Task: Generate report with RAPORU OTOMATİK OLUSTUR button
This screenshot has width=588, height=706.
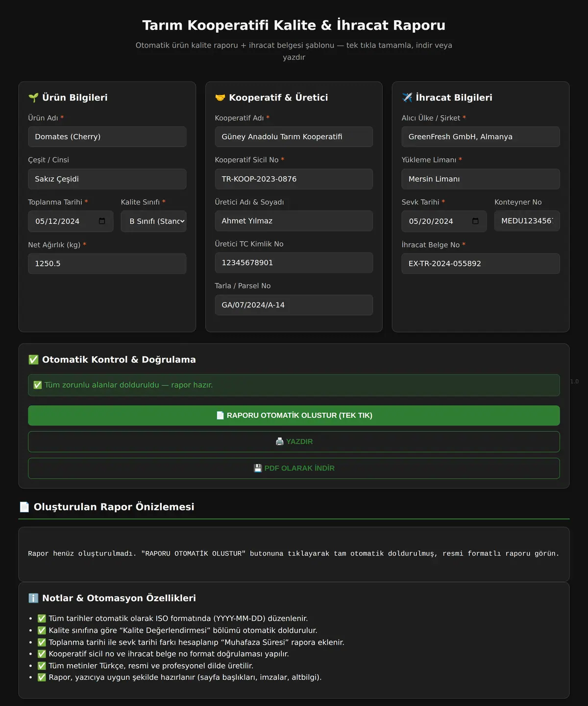Action: tap(294, 415)
